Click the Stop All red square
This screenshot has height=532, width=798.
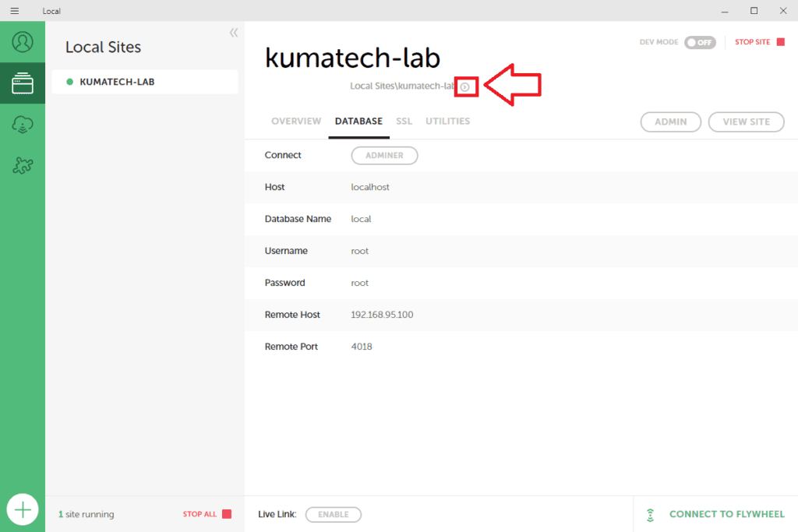[x=227, y=514]
